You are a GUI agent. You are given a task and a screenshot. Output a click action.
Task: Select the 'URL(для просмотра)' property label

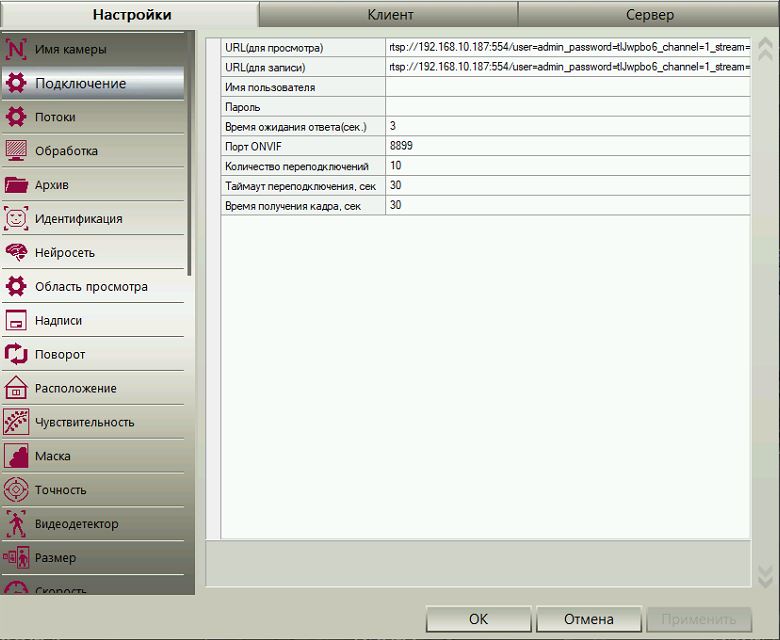click(x=274, y=48)
